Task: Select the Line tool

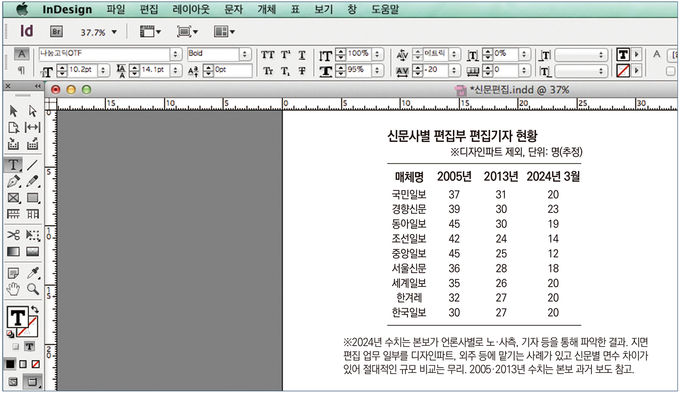Action: pyautogui.click(x=33, y=165)
